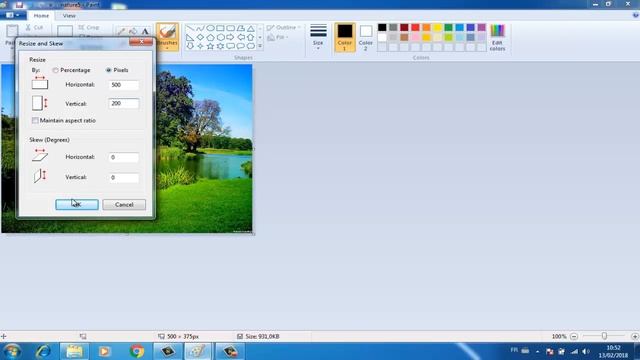The image size is (640, 360).
Task: Open Internet Explorer from taskbar
Action: pyautogui.click(x=43, y=351)
